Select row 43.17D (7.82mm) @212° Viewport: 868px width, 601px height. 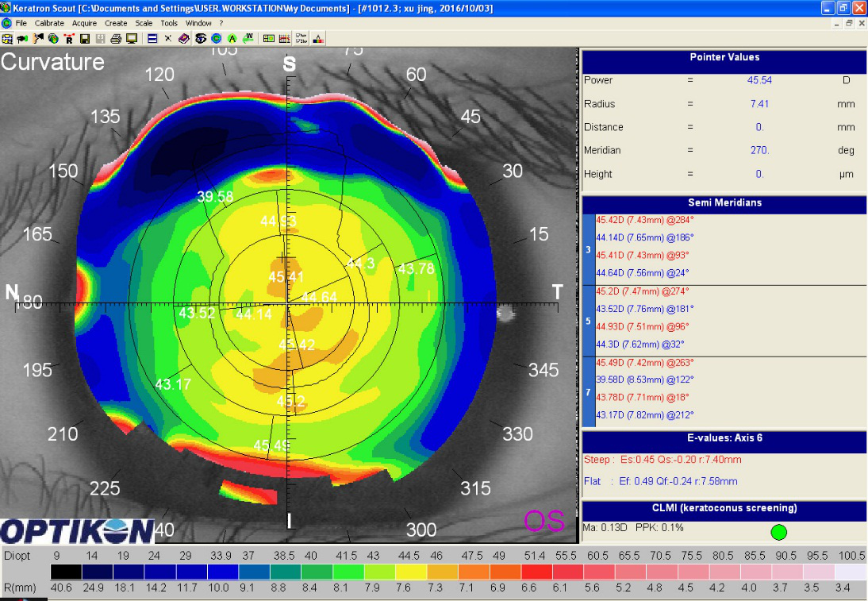pyautogui.click(x=644, y=415)
